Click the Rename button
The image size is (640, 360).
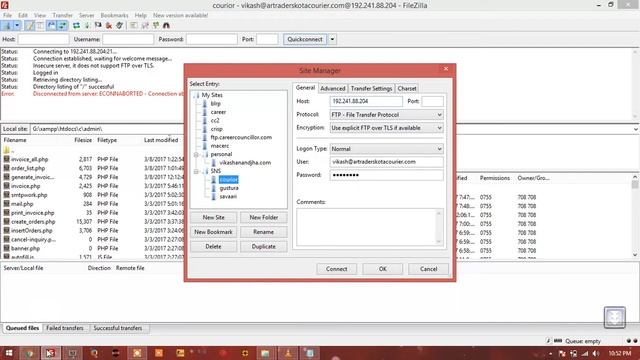[264, 232]
